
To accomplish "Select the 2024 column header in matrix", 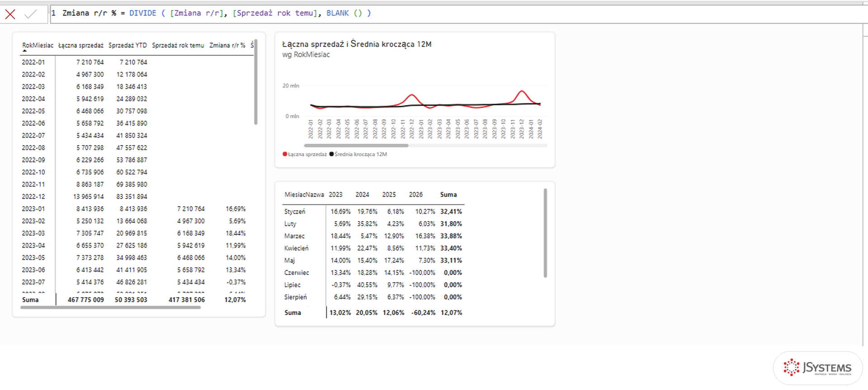I will coord(362,195).
